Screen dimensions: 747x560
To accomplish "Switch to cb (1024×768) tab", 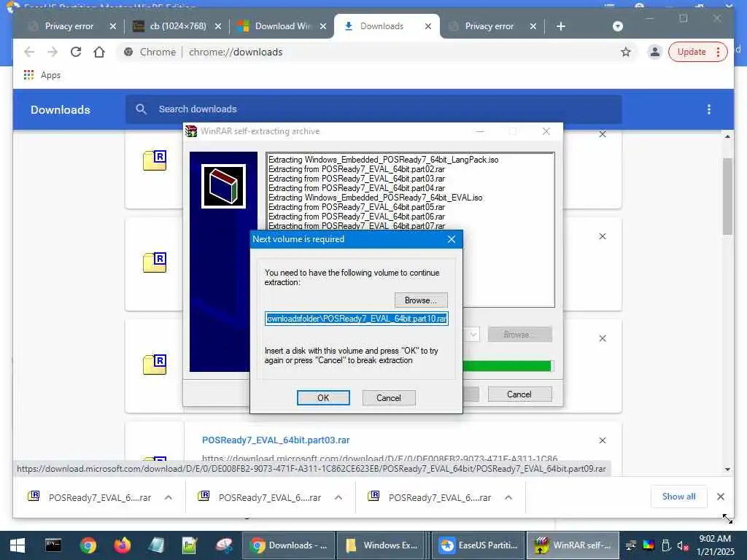I will coord(177,26).
